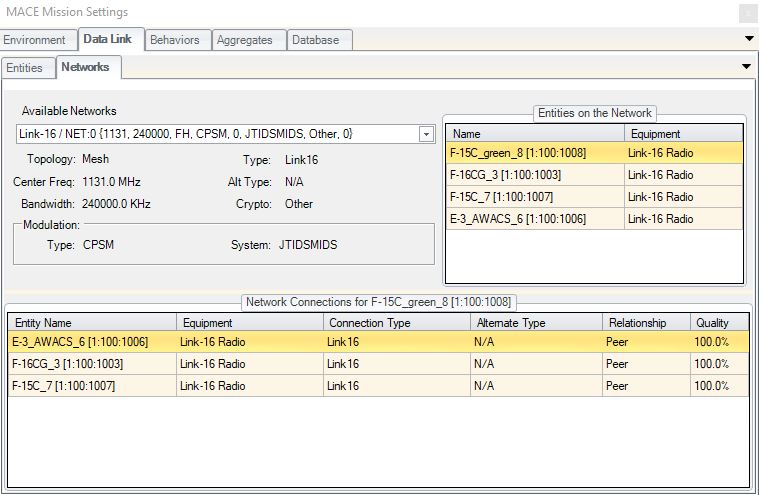Viewport: 759px width, 495px height.
Task: Switch to the Entities sub-tab
Action: pos(25,68)
